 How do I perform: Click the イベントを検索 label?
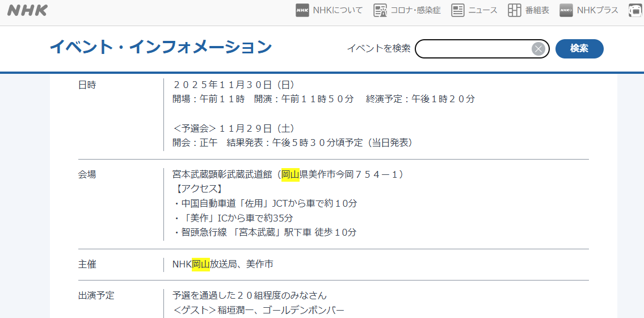pyautogui.click(x=378, y=48)
